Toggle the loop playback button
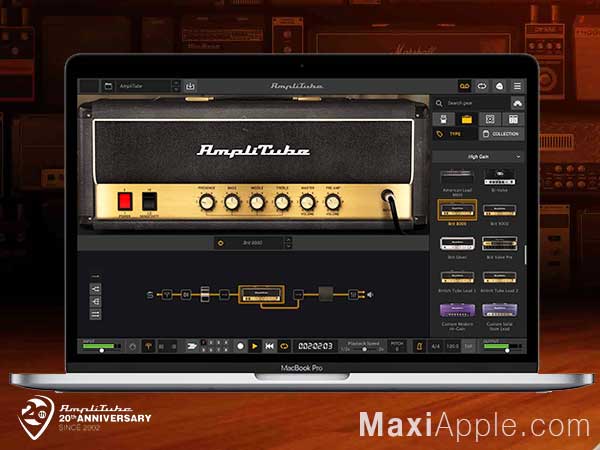 tap(284, 346)
